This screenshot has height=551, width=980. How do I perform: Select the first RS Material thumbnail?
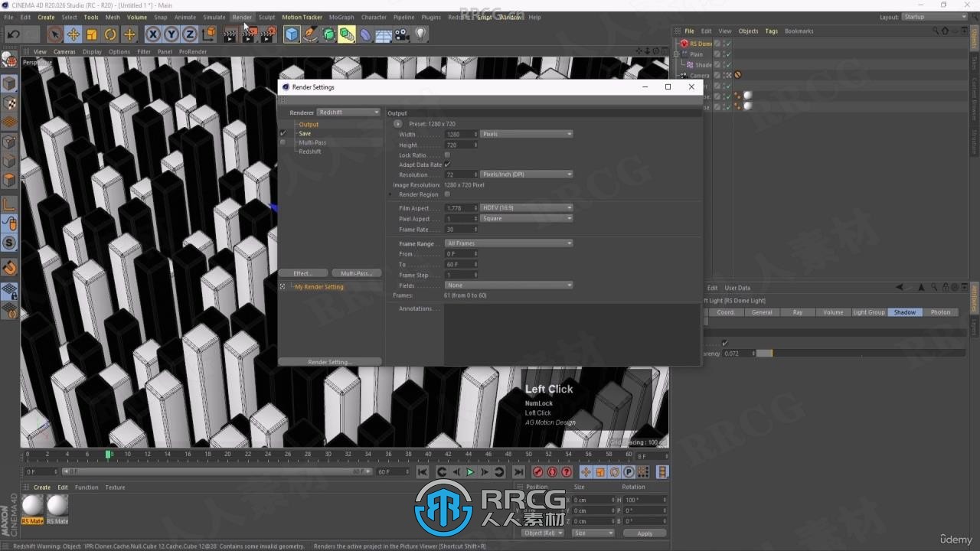[33, 505]
